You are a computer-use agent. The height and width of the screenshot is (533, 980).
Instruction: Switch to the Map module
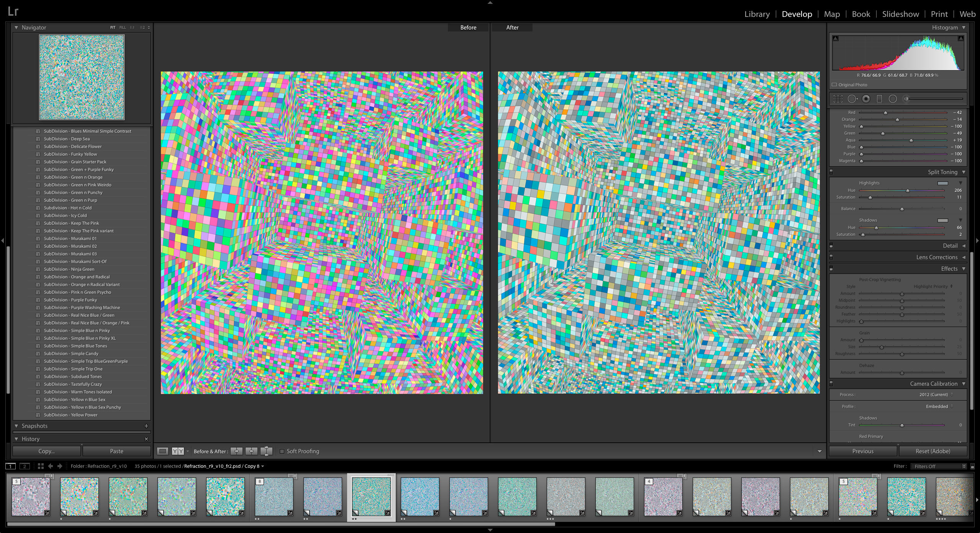[832, 14]
